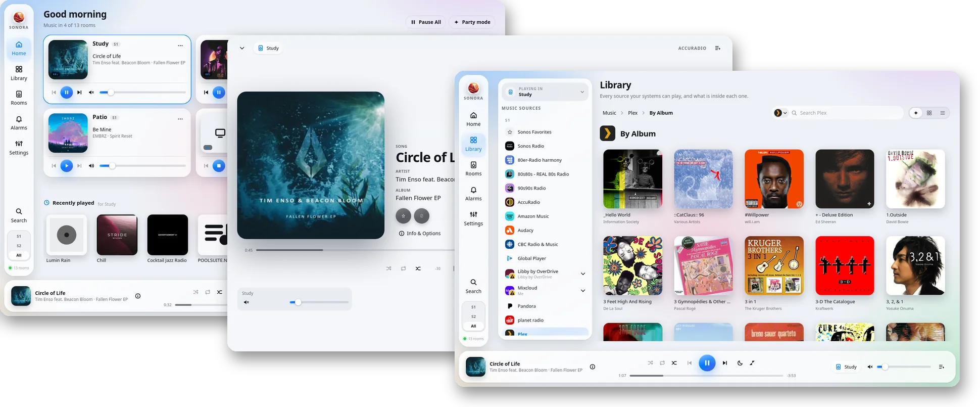Skip to next track in Library window's player bar

(725, 363)
